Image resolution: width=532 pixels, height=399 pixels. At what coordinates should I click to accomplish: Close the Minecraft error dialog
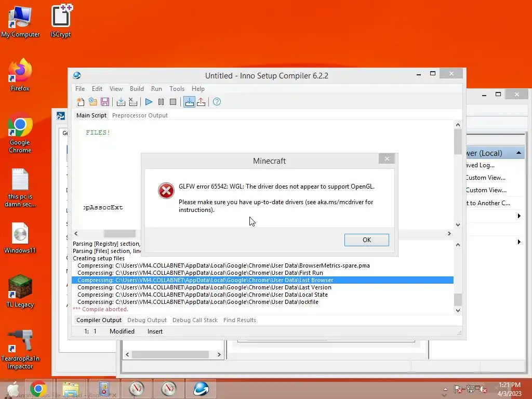click(387, 159)
